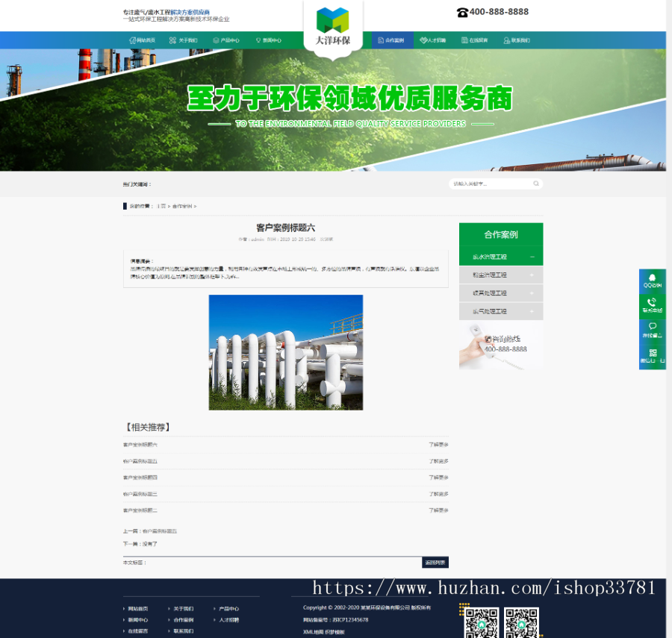Expand the last sidebar category plus sign
The image size is (672, 638).
(x=532, y=311)
